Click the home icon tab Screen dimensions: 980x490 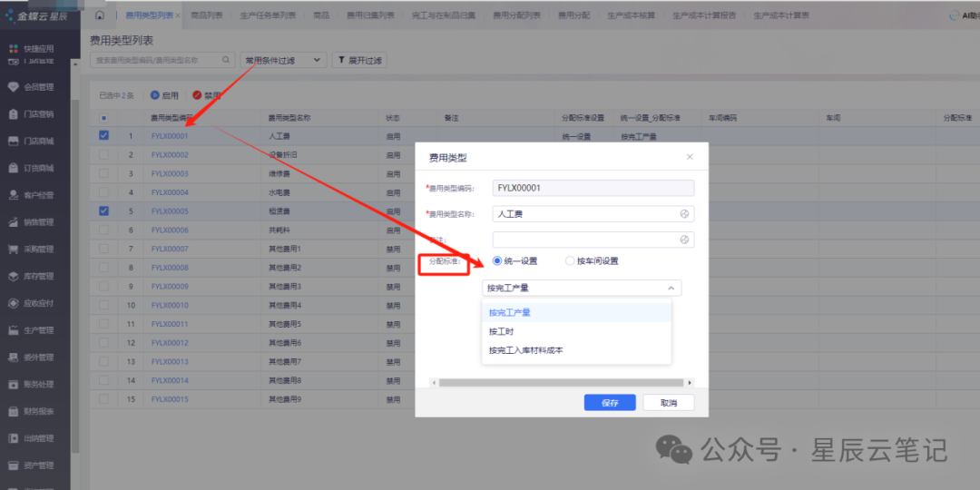click(100, 15)
